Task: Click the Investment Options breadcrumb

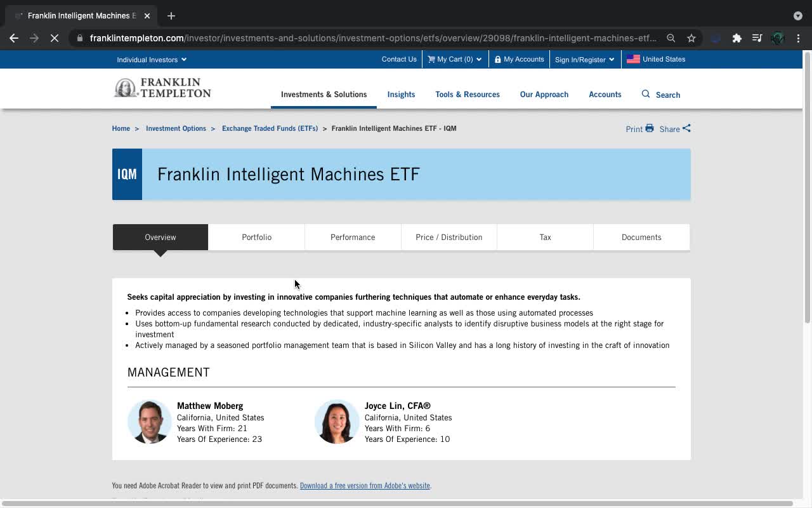Action: (176, 128)
